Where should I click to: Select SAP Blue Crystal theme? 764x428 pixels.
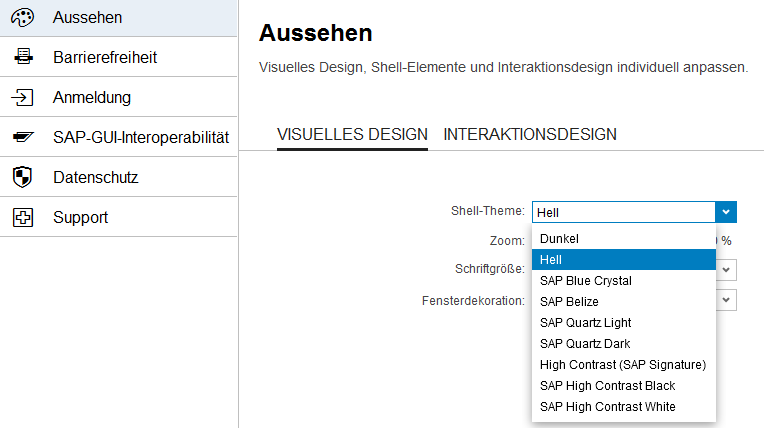click(x=585, y=281)
